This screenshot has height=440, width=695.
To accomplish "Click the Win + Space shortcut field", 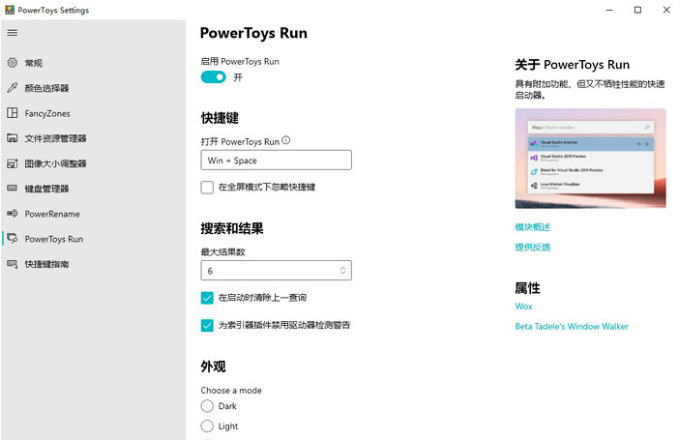I will (x=276, y=160).
